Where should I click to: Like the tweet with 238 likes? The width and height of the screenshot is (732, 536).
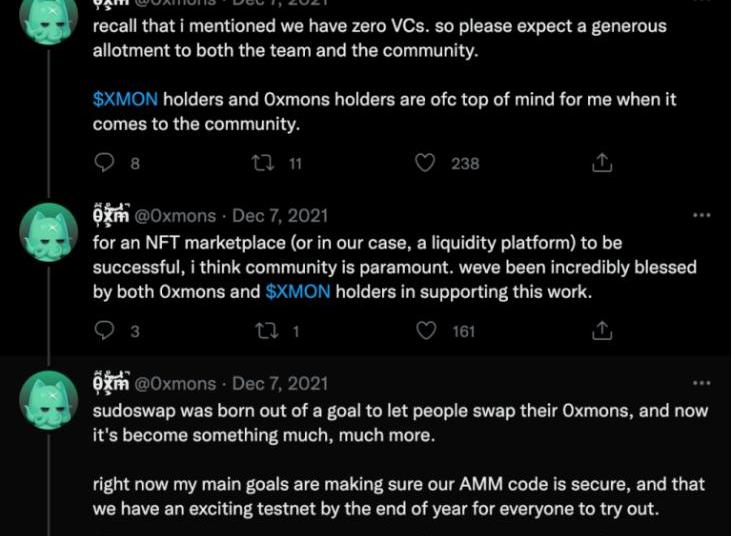(x=426, y=162)
